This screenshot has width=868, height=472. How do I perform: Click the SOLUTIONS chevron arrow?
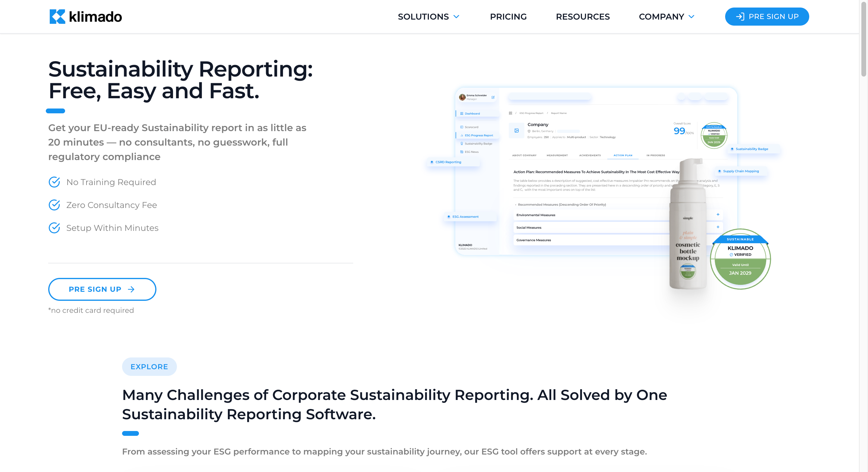456,17
